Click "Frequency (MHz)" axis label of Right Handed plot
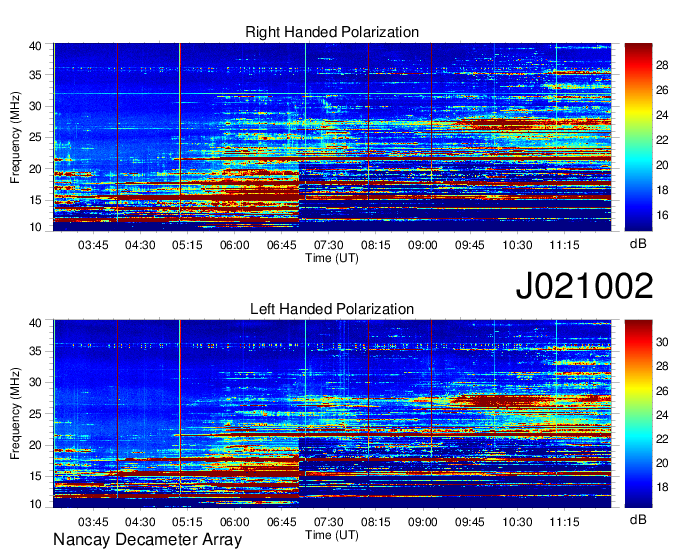 [x=15, y=137]
